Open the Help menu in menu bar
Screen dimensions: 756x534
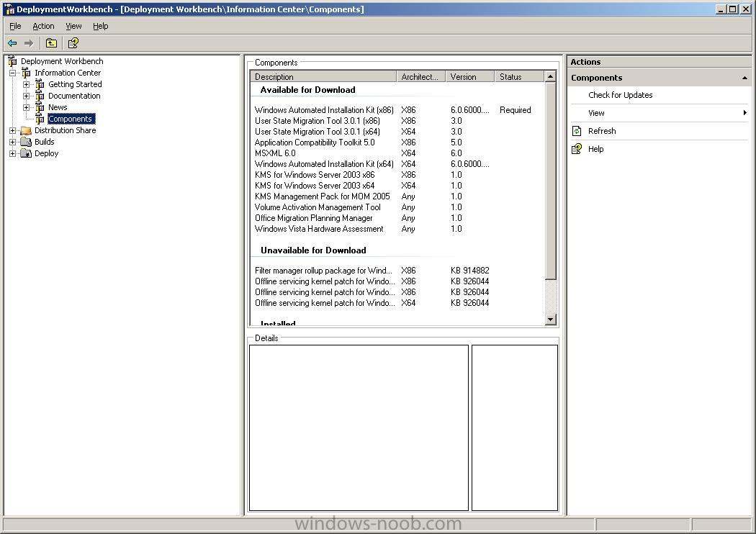point(101,26)
